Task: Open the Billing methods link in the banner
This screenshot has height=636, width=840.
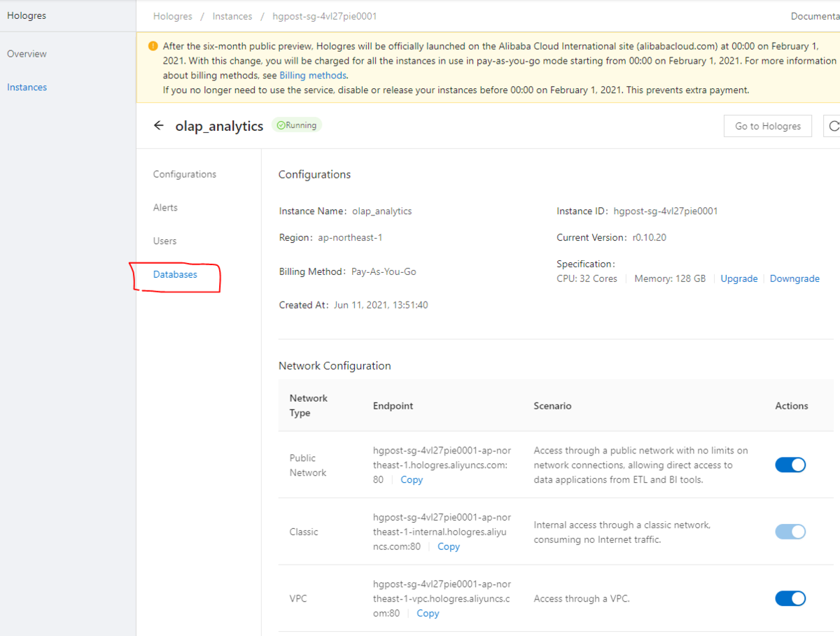Action: click(x=312, y=75)
